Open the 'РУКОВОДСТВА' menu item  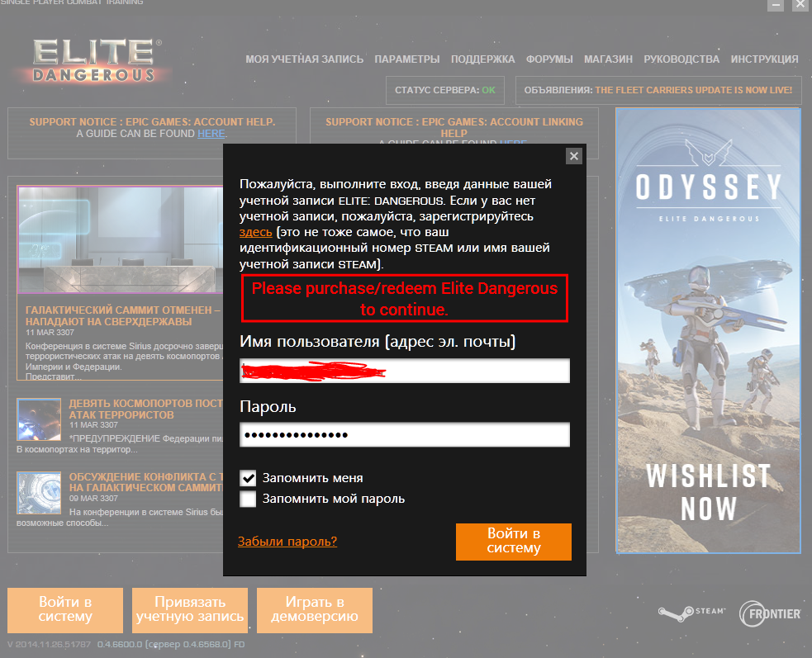point(681,59)
